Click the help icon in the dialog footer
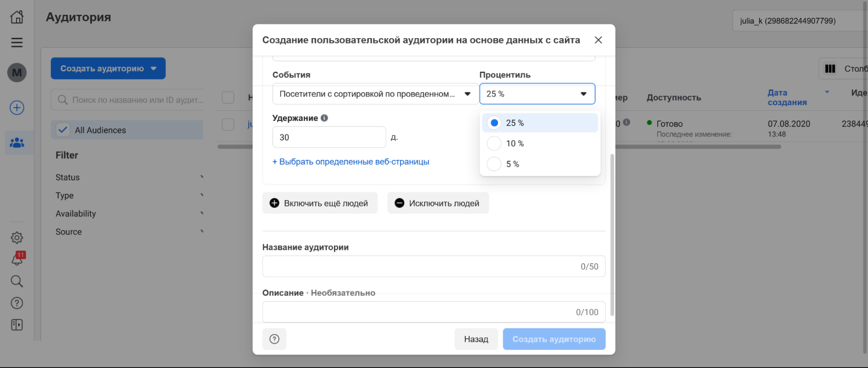 click(274, 339)
